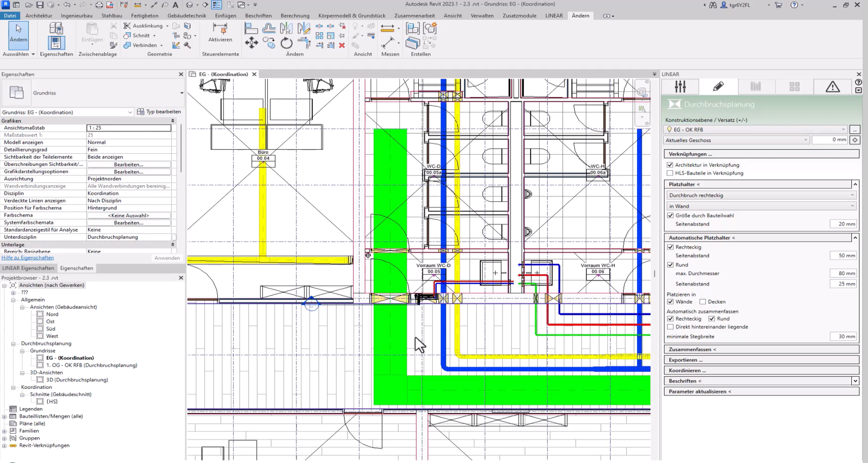Screen dimensions: 868x463
Task: Open the Aktuelles Geschoss dropdown
Action: tap(736, 140)
